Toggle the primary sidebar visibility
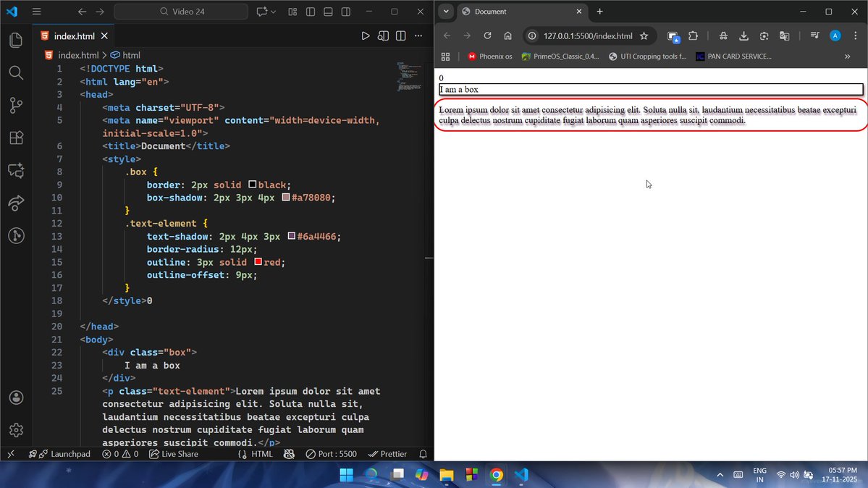Viewport: 868px width, 488px height. point(310,12)
